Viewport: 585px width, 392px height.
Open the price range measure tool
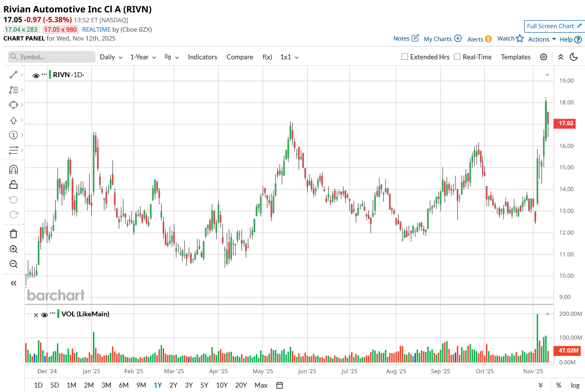click(x=13, y=150)
